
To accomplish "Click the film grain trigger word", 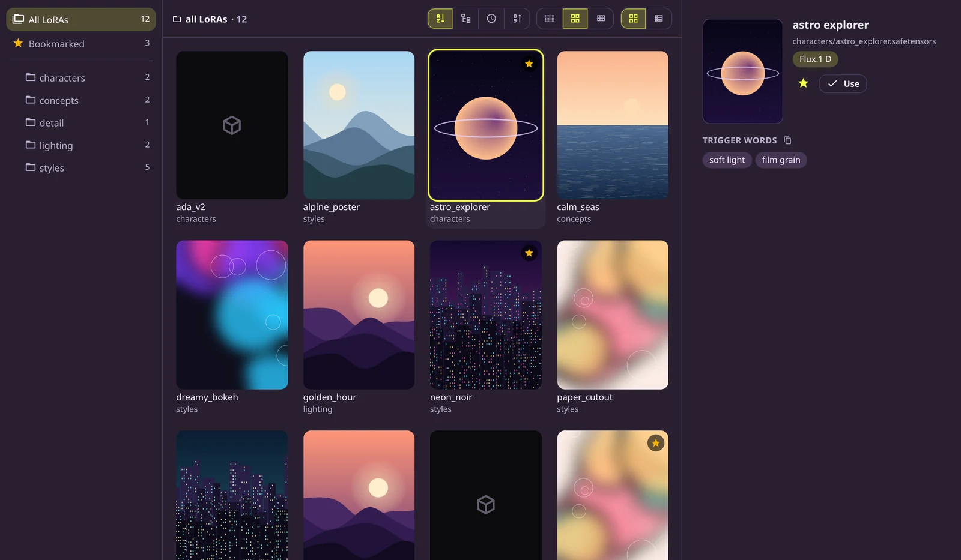I will [781, 160].
